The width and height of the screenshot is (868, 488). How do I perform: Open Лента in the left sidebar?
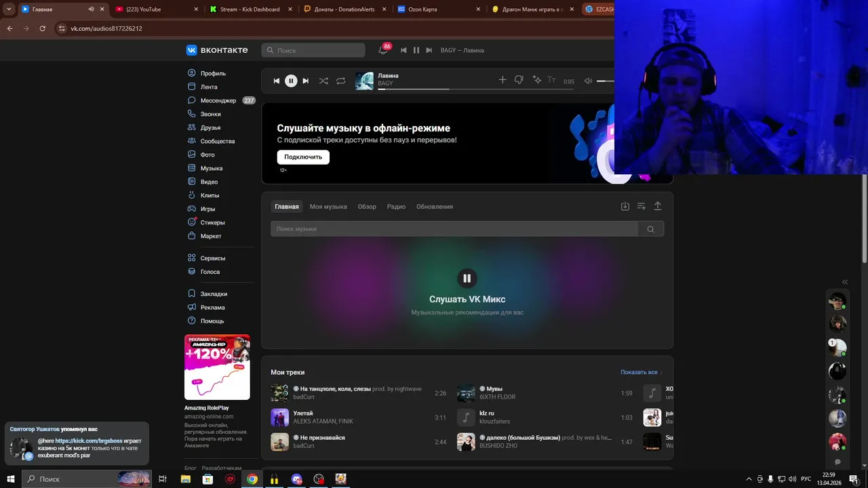[x=209, y=87]
